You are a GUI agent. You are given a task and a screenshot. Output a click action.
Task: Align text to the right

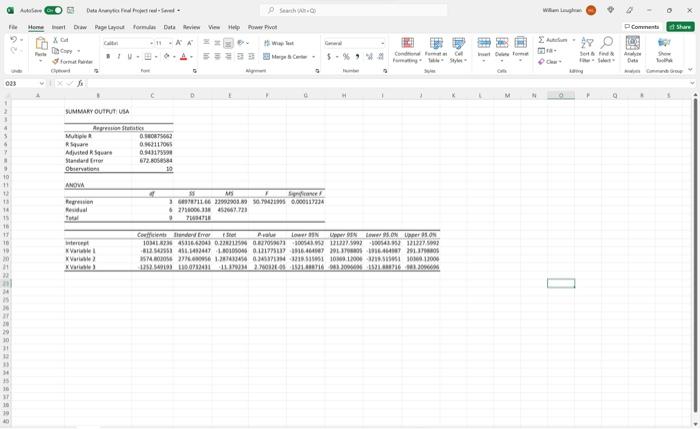[228, 57]
